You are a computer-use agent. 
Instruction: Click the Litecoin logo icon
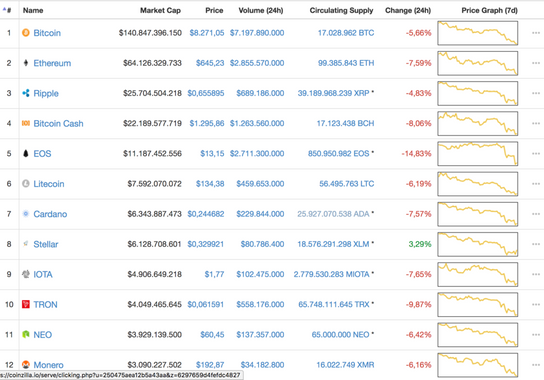pos(26,184)
